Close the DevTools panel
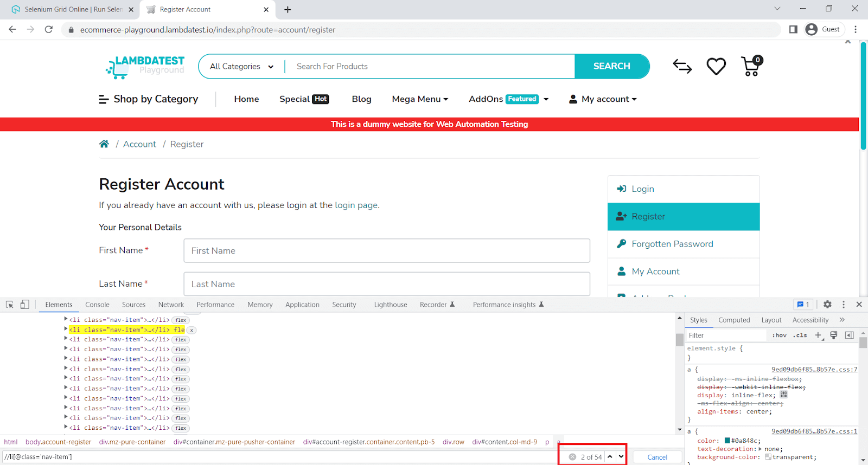The width and height of the screenshot is (868, 465). tap(859, 305)
